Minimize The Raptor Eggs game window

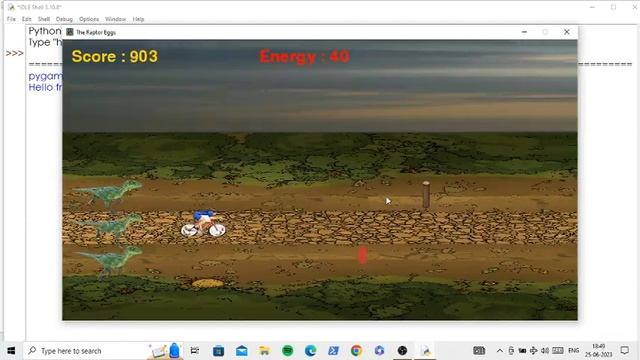coord(524,32)
